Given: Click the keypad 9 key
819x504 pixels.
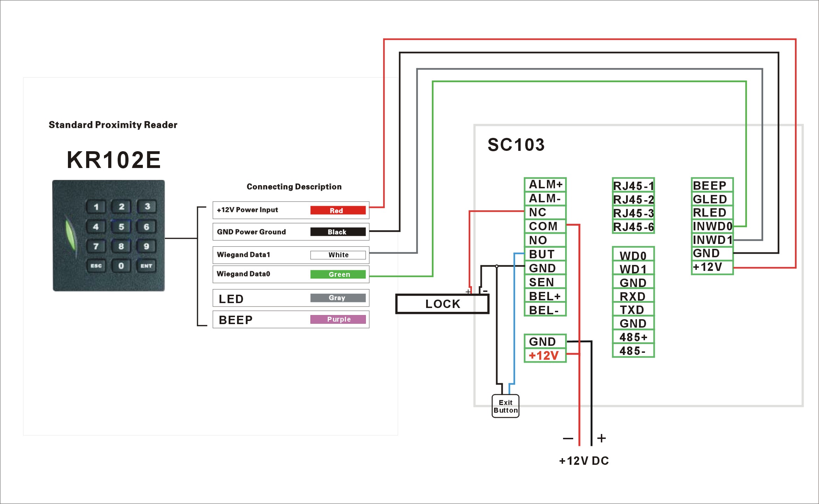Looking at the screenshot, I should 146,246.
